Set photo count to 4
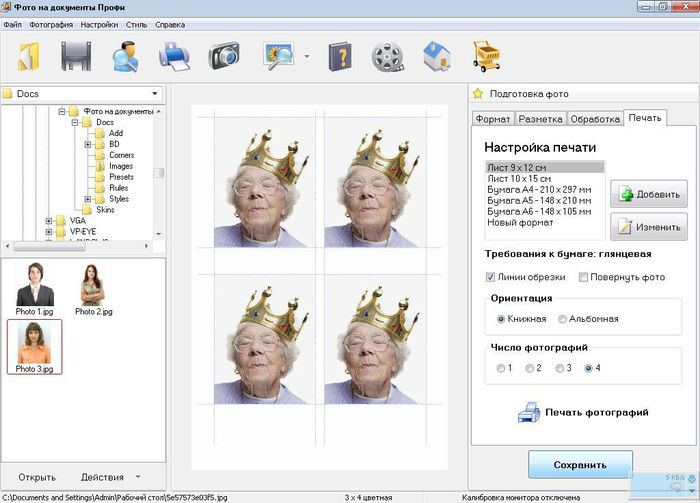 588,368
